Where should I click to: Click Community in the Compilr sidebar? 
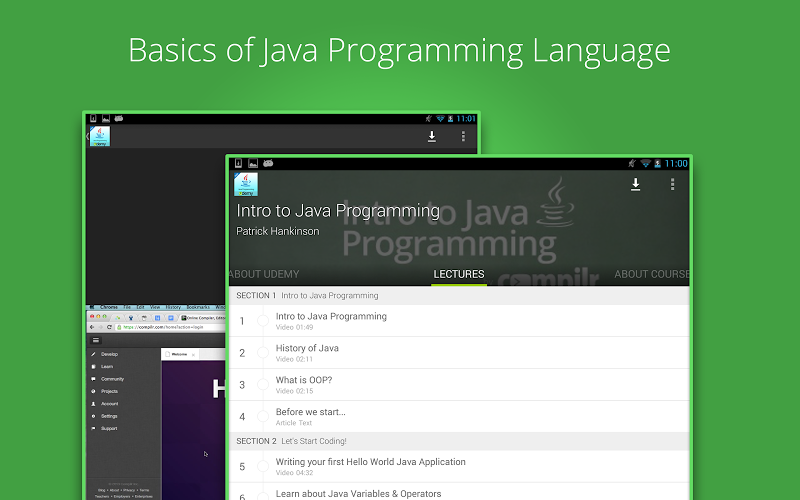click(112, 379)
